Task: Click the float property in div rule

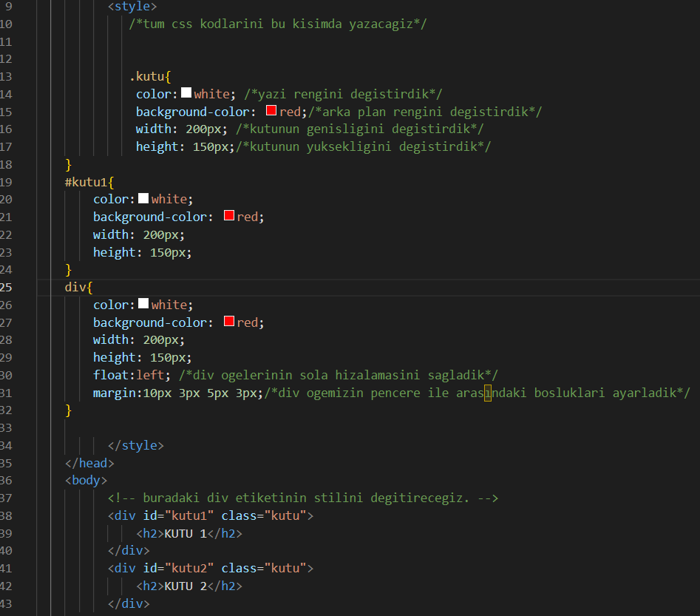Action: 111,375
